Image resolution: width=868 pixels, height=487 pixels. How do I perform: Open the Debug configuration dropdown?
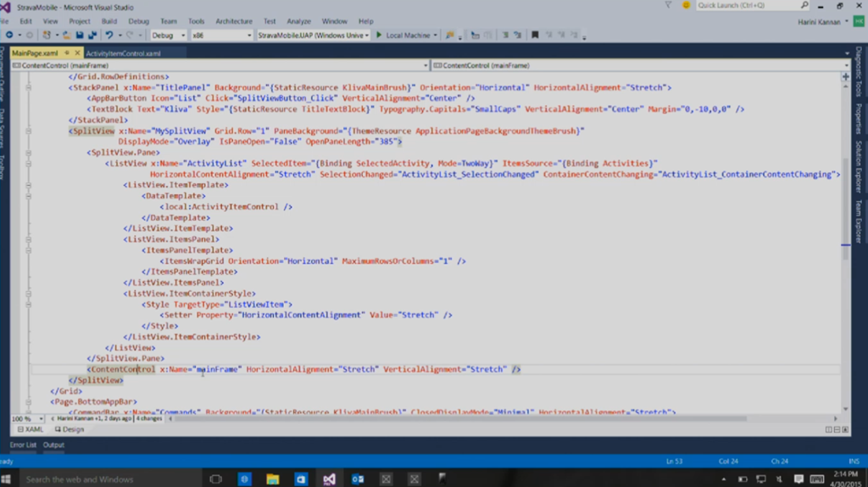pos(169,35)
